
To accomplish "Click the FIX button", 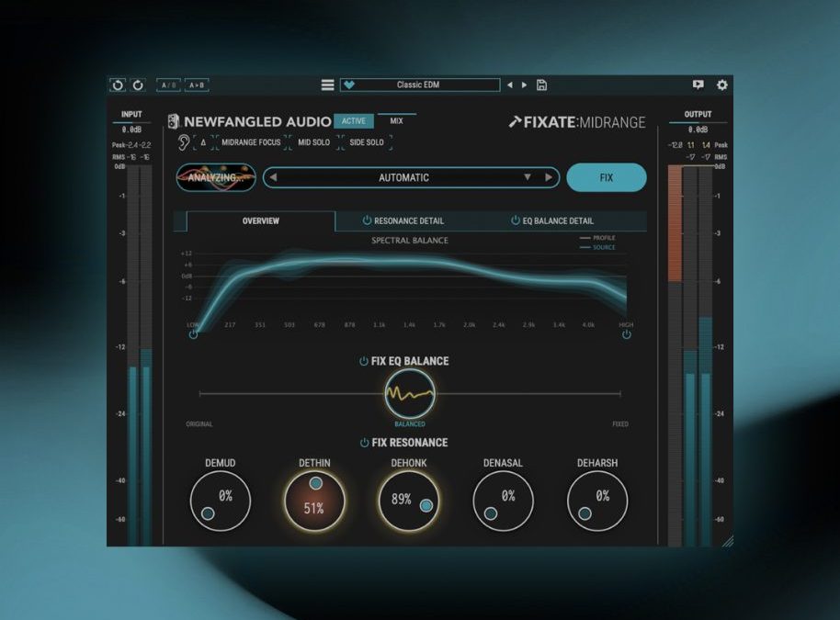I will point(607,177).
